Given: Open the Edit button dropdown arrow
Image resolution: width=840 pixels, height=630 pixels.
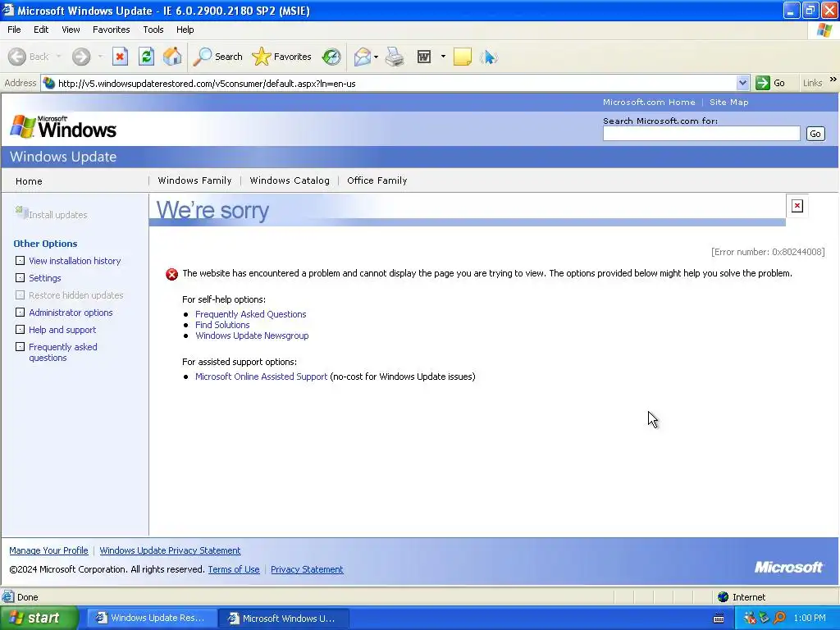Looking at the screenshot, I should [443, 57].
